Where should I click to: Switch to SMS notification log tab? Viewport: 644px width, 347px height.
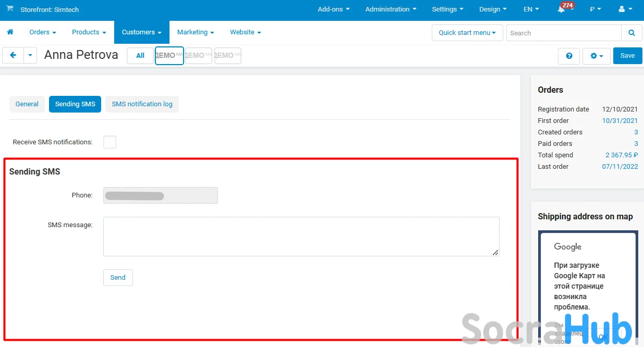point(142,104)
